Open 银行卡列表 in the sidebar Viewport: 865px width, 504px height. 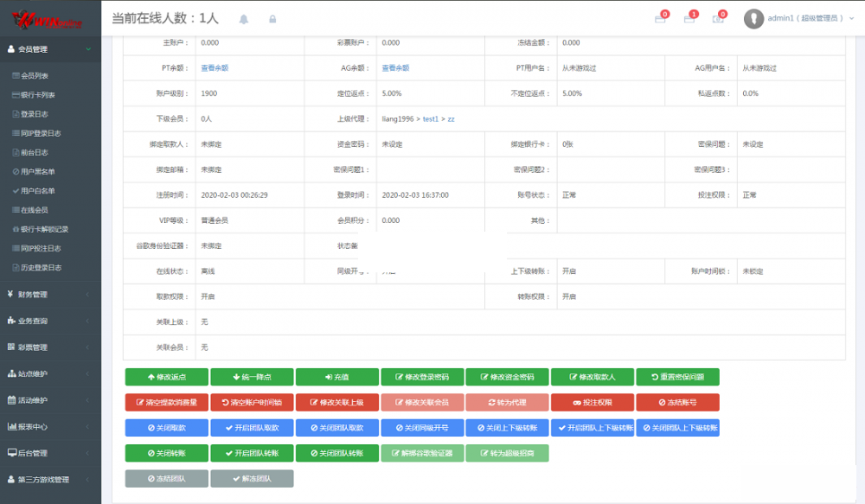[x=37, y=95]
